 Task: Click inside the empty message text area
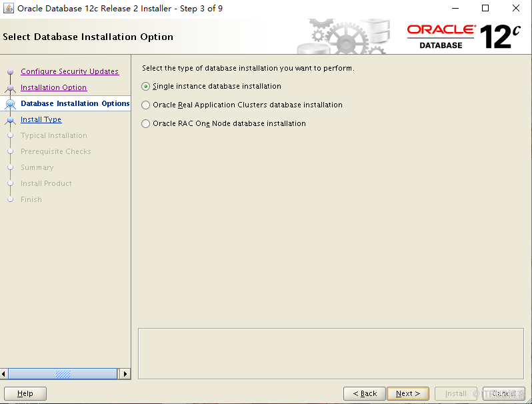[x=331, y=353]
